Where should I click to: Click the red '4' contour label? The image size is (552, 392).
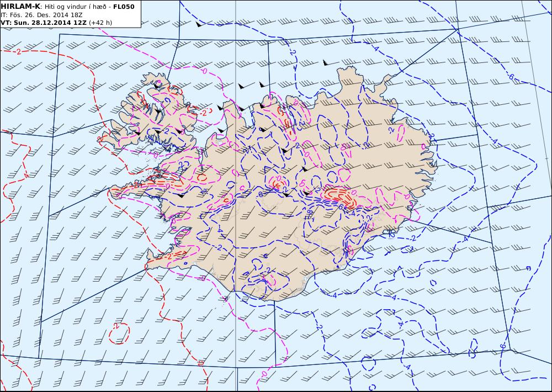pos(26,175)
